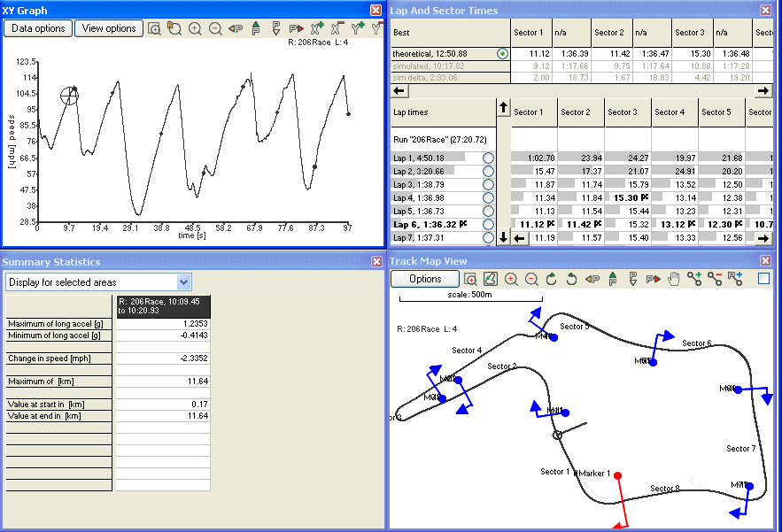Select the theoretical best lap radio button
The image size is (782, 532).
point(503,54)
